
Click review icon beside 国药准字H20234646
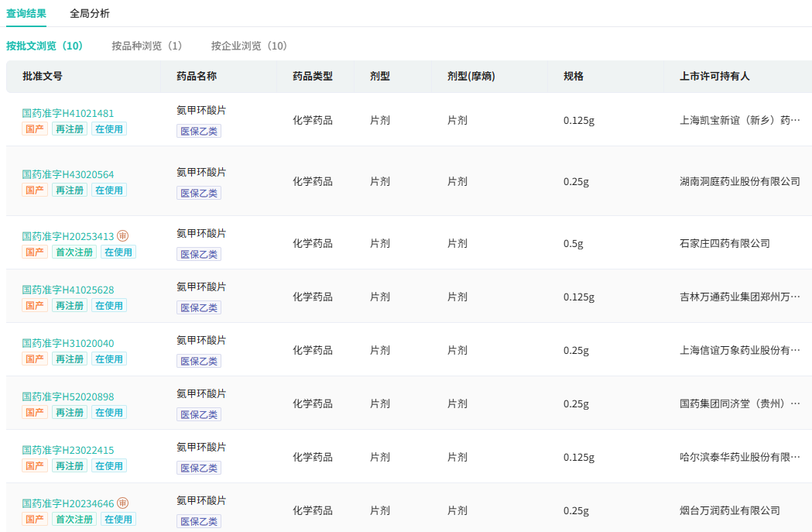(123, 503)
